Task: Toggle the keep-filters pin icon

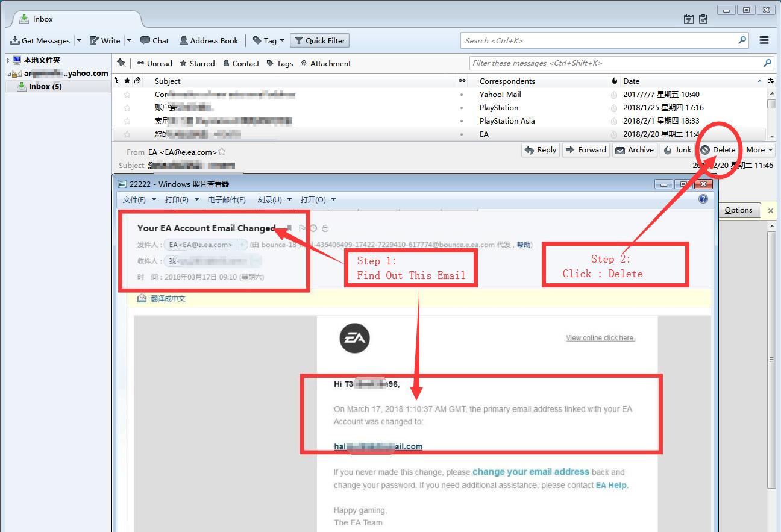Action: click(121, 63)
